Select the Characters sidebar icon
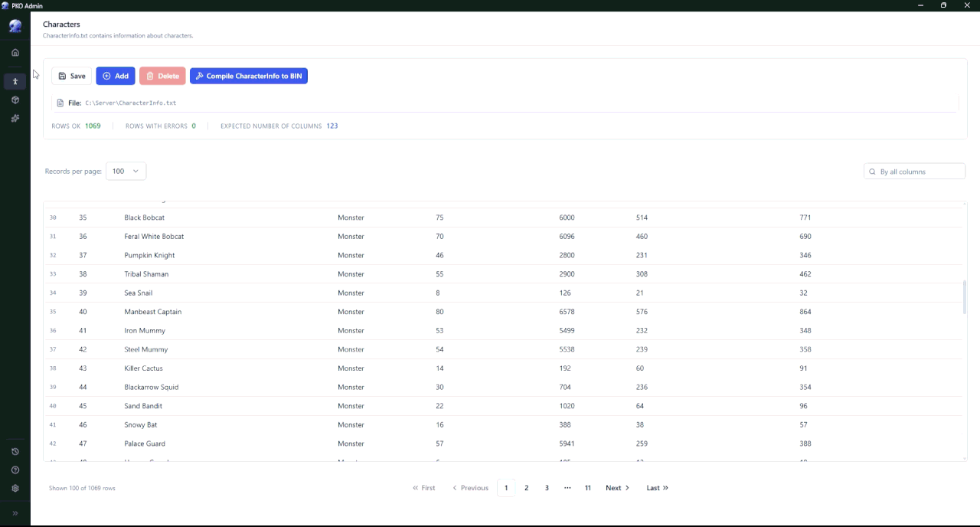980x527 pixels. [15, 81]
